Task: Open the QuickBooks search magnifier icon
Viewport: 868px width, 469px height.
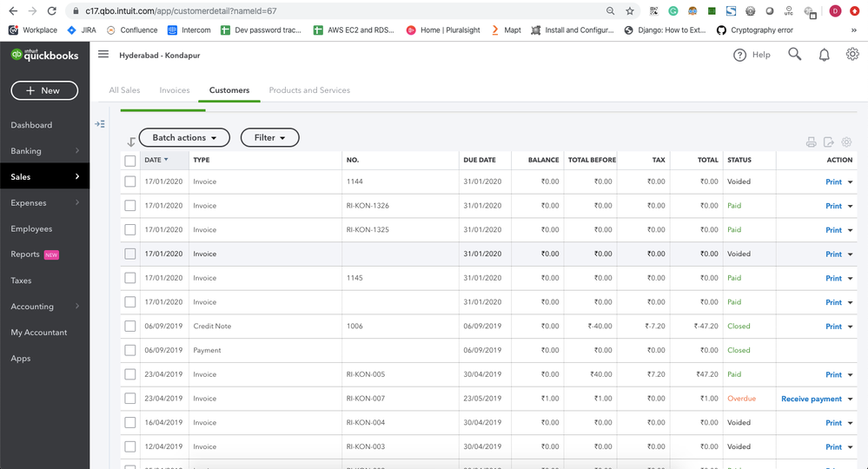Action: (x=794, y=55)
